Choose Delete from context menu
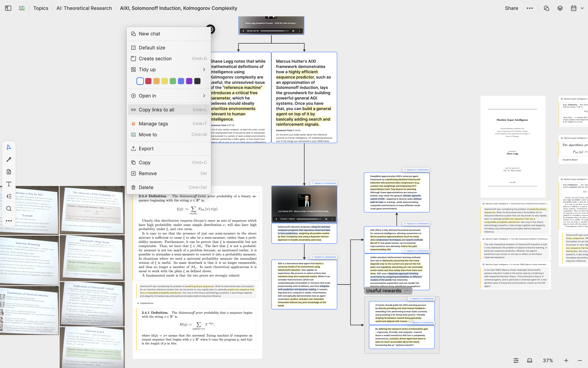Image resolution: width=588 pixels, height=368 pixels. point(169,187)
